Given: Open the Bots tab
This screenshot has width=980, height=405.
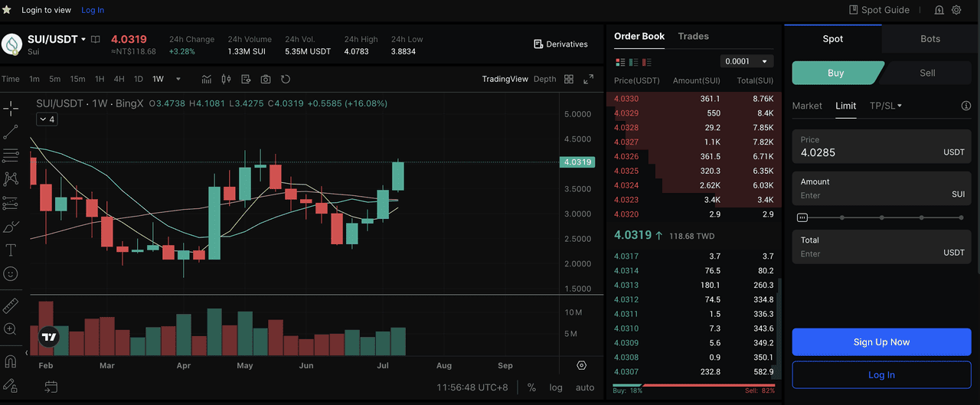Looking at the screenshot, I should click(930, 38).
